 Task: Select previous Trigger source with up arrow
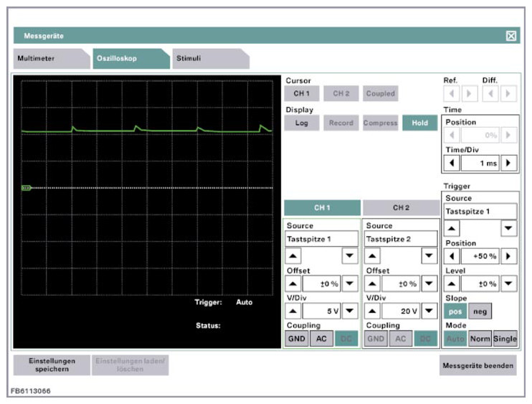(x=452, y=228)
